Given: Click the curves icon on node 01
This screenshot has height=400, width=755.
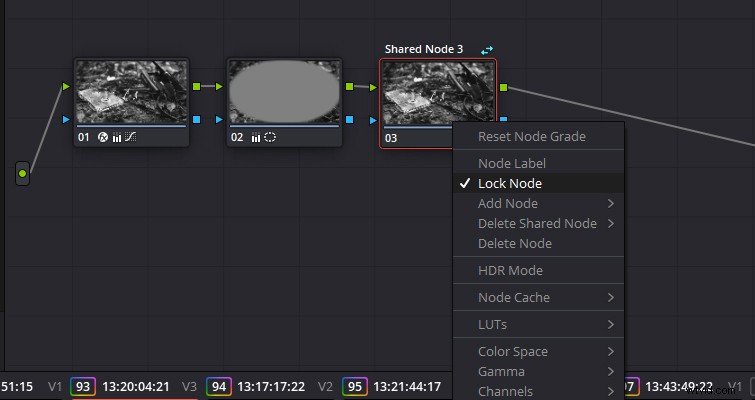Looking at the screenshot, I should 130,138.
